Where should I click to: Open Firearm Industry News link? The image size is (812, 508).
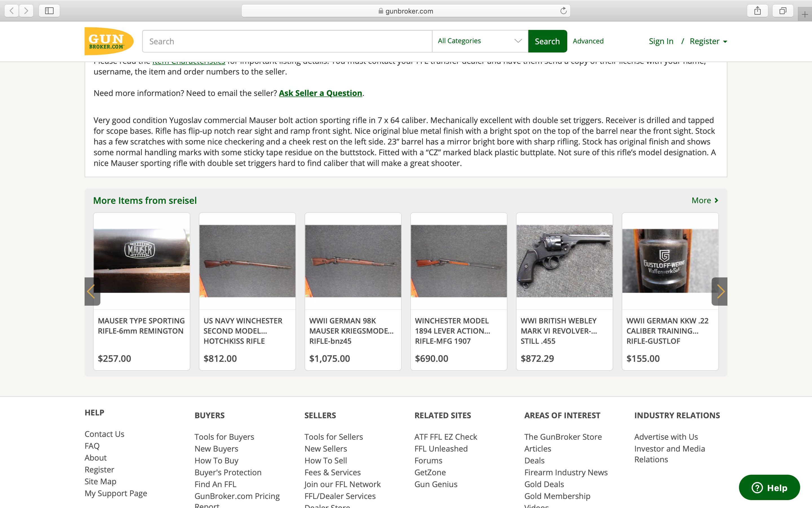[x=566, y=472]
